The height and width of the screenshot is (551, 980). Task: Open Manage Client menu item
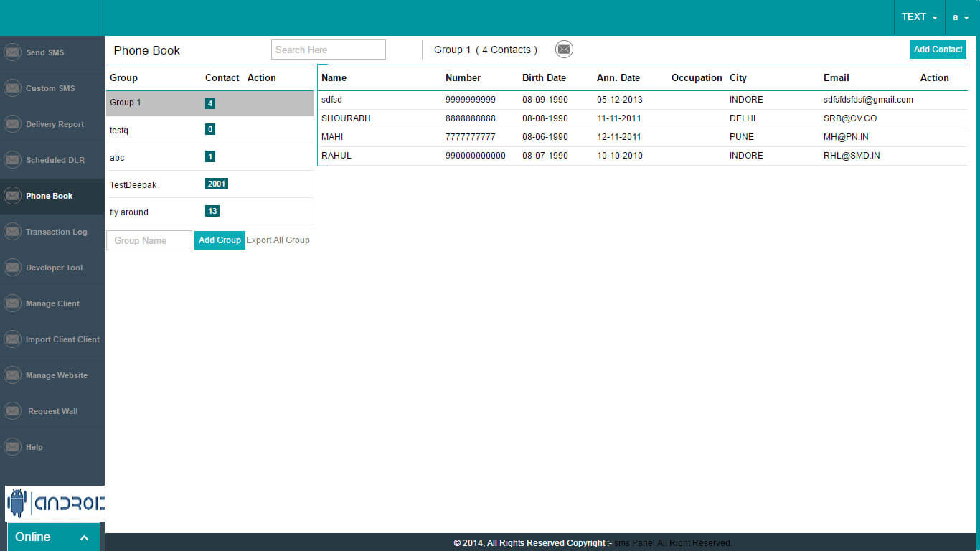tap(52, 303)
